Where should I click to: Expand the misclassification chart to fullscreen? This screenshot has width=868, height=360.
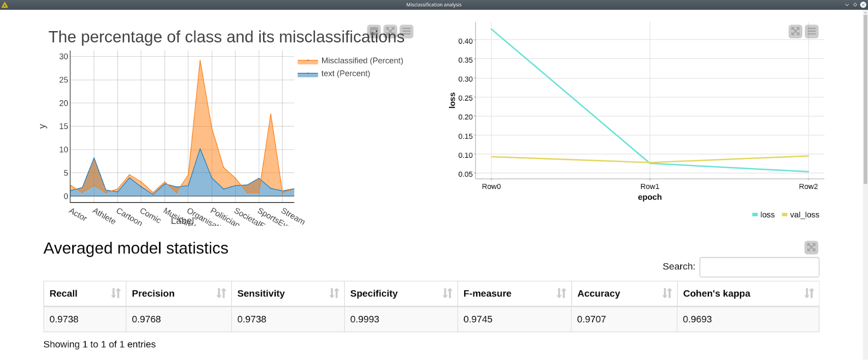[x=390, y=31]
